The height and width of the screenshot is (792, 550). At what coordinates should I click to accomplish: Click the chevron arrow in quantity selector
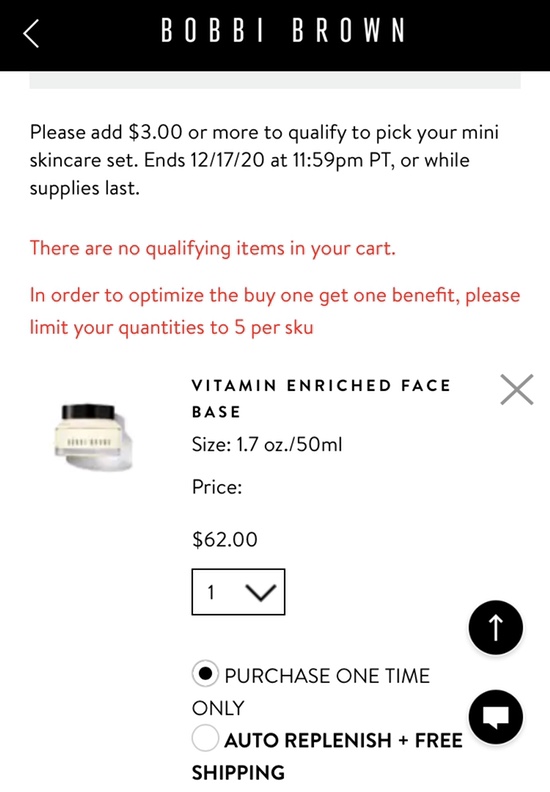[261, 592]
